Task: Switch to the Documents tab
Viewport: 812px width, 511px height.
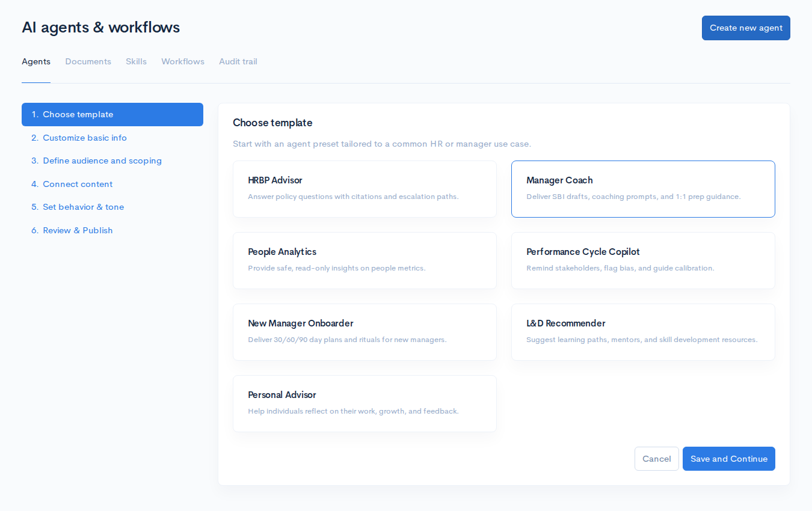Action: 88,61
